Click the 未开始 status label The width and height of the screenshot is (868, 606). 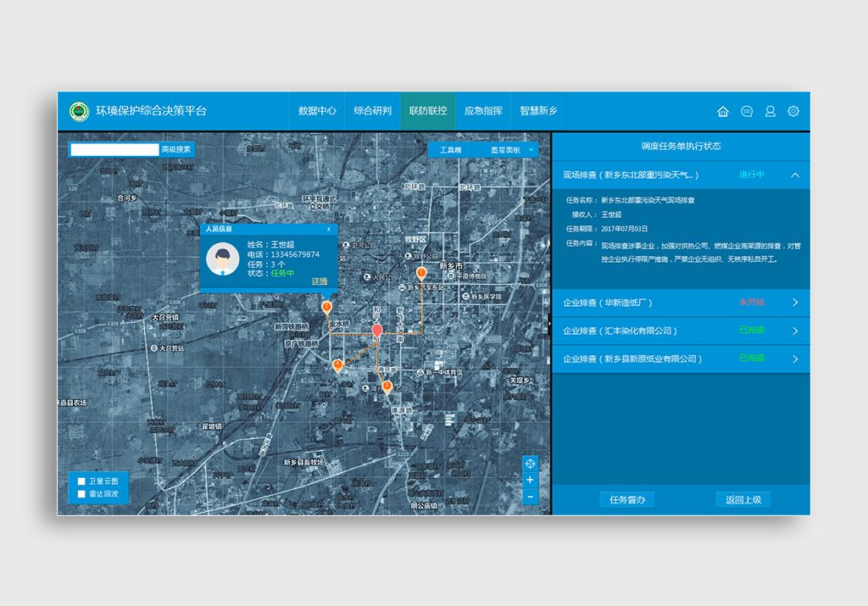[x=752, y=303]
